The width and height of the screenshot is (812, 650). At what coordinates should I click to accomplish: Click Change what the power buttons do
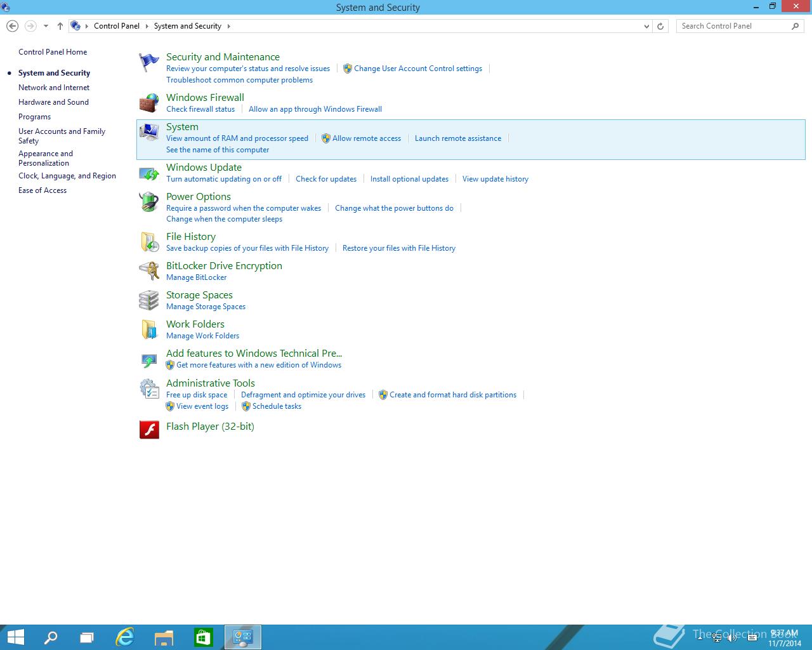(395, 208)
